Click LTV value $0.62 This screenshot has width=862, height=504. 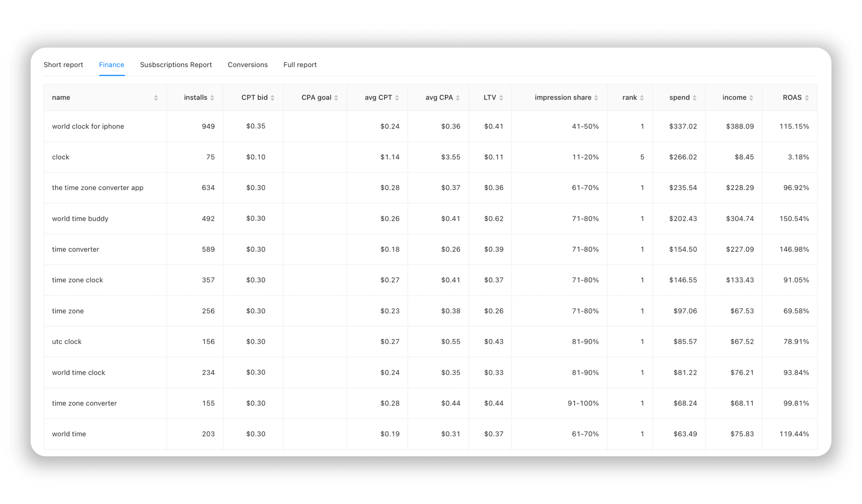point(494,218)
